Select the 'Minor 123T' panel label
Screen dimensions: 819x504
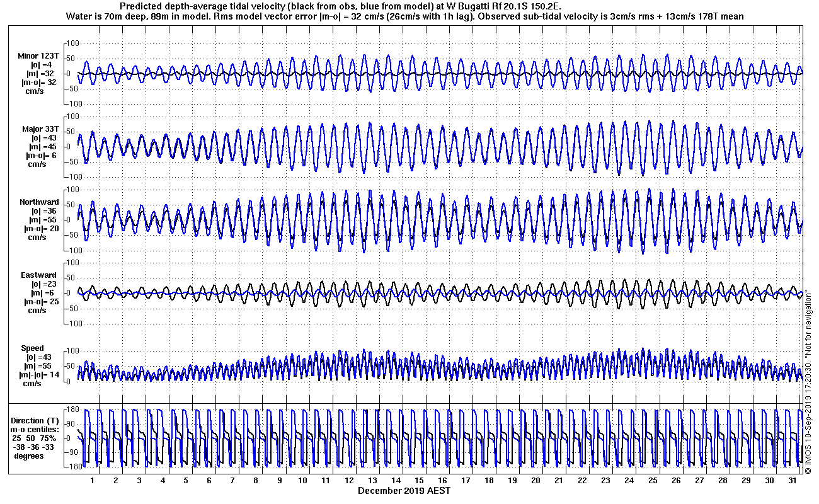pyautogui.click(x=38, y=56)
